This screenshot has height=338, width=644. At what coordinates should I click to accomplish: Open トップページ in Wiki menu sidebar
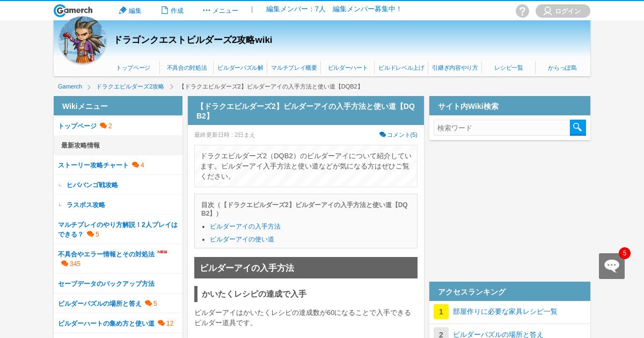click(77, 126)
